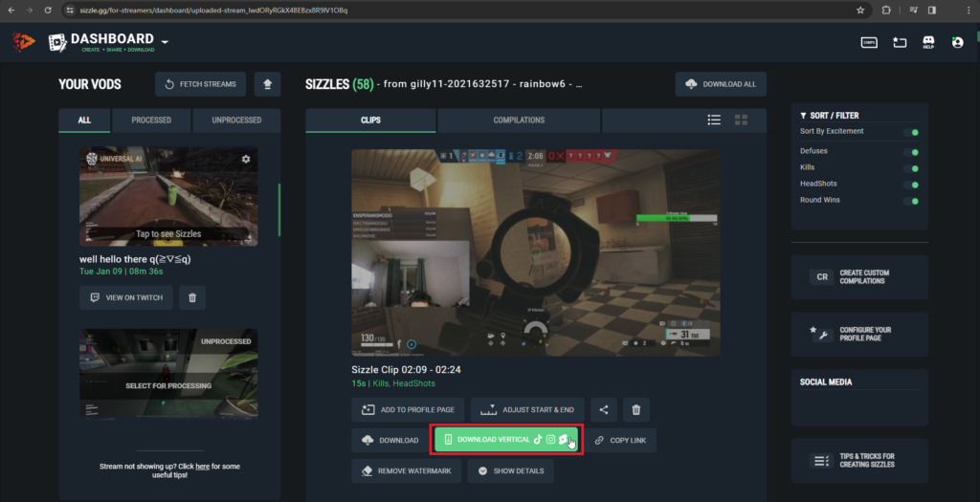The image size is (980, 502).
Task: Toggle the HeadShots filter switch
Action: click(911, 185)
